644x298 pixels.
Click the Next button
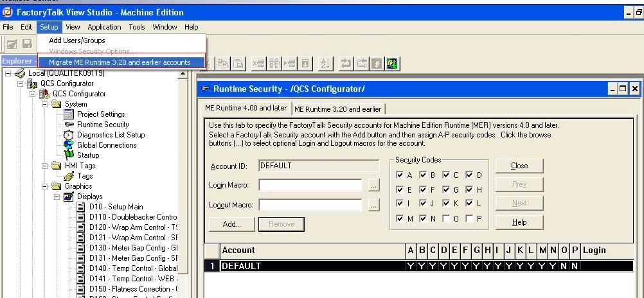(x=519, y=203)
